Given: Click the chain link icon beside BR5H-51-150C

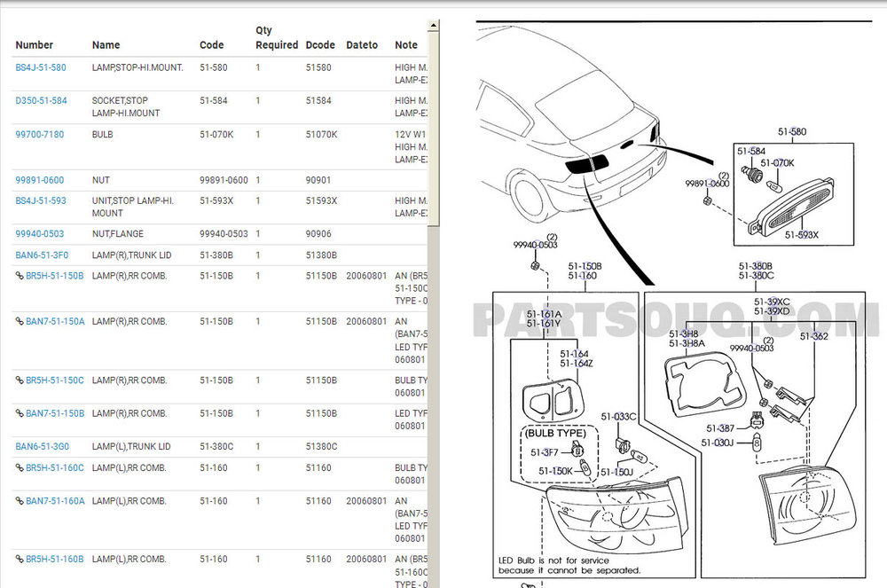Looking at the screenshot, I should click(20, 380).
